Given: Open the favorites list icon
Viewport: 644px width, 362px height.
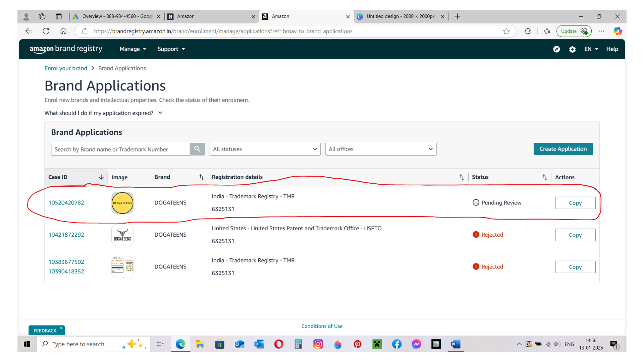Looking at the screenshot, I should (x=547, y=31).
